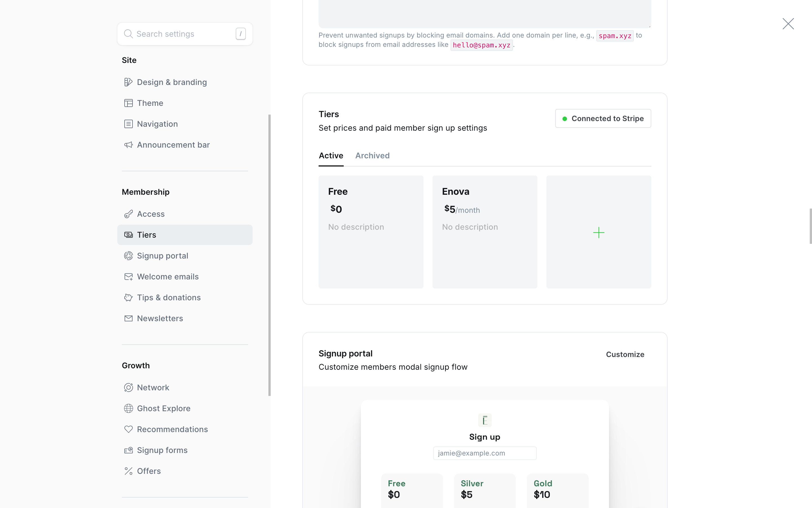The width and height of the screenshot is (812, 508).
Task: Go to Signup forms settings
Action: pyautogui.click(x=185, y=450)
